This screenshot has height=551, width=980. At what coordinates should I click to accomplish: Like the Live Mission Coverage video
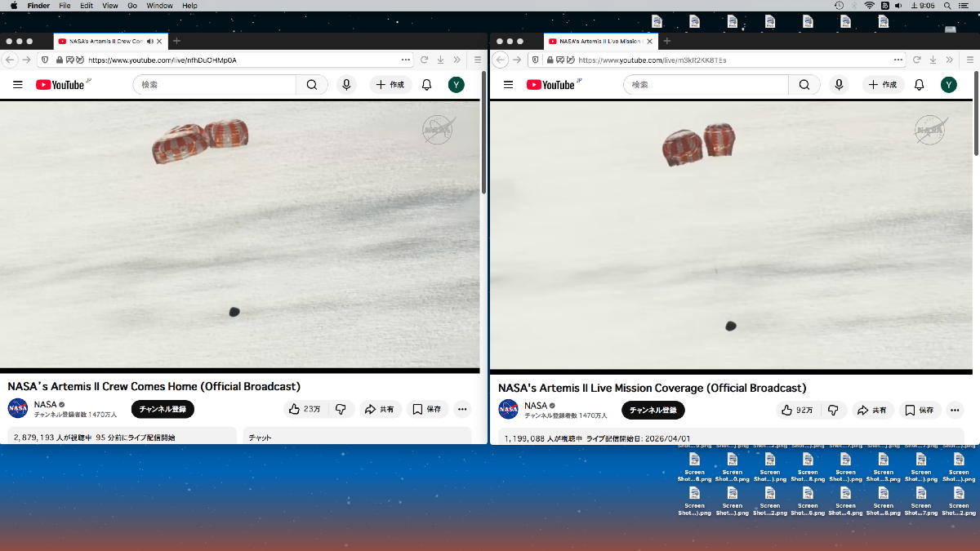coord(796,411)
